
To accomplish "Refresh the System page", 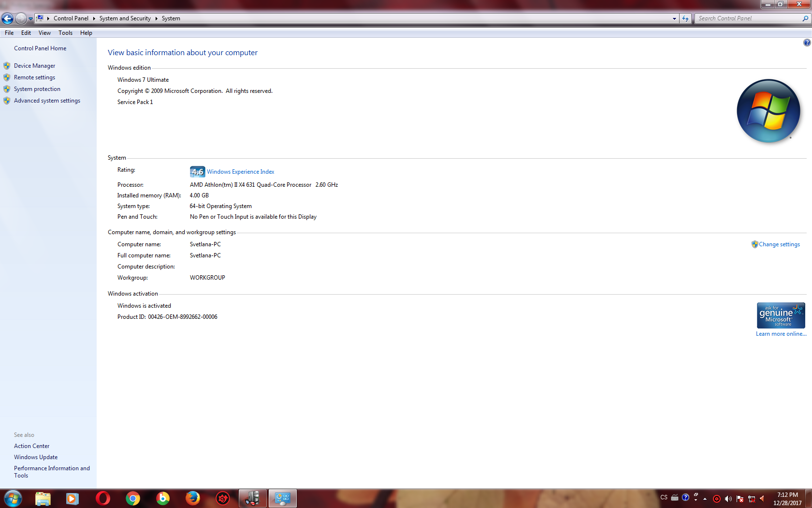I will (685, 18).
